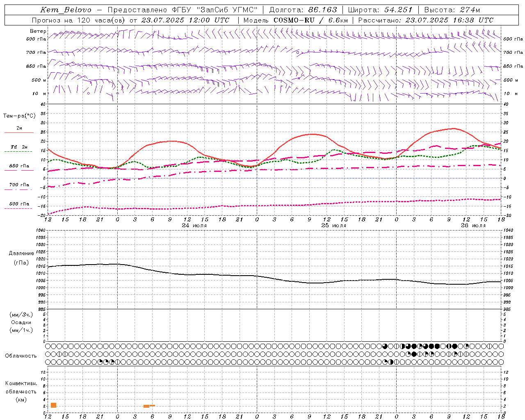Click the (мм/3ч.) precipitation unit label

(21, 315)
